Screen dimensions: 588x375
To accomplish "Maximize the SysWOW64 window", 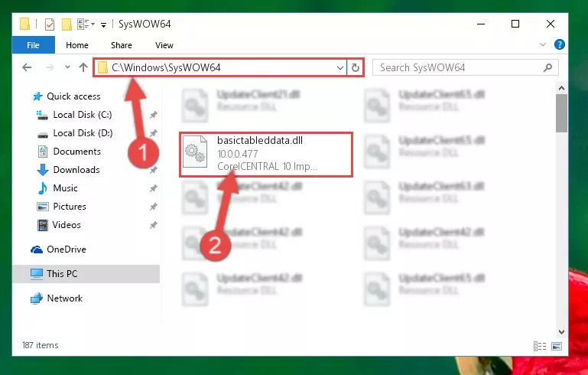I will (515, 24).
